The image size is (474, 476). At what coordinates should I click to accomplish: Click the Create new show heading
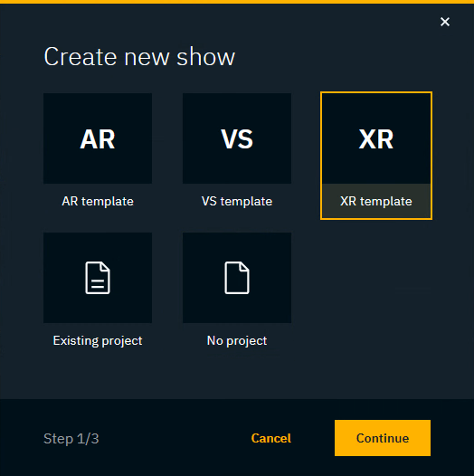[x=139, y=56]
